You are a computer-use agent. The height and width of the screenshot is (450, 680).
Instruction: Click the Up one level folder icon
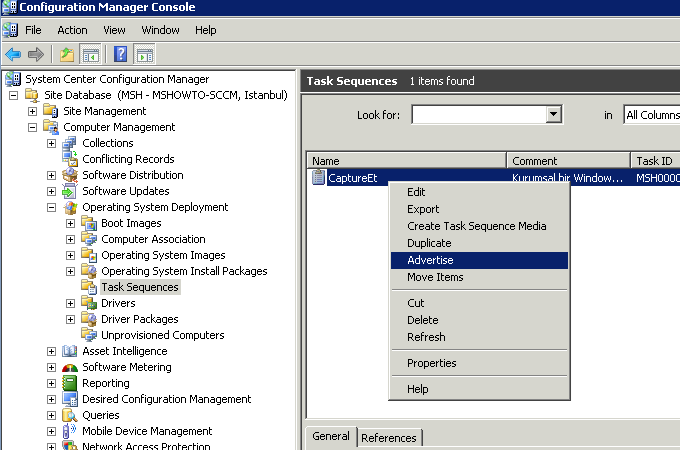coord(67,55)
